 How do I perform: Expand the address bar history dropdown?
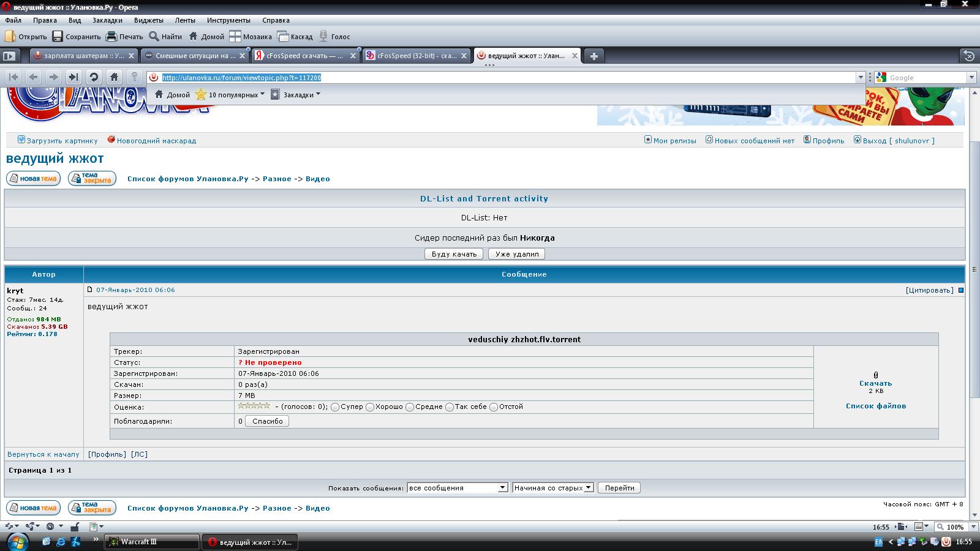click(x=861, y=78)
